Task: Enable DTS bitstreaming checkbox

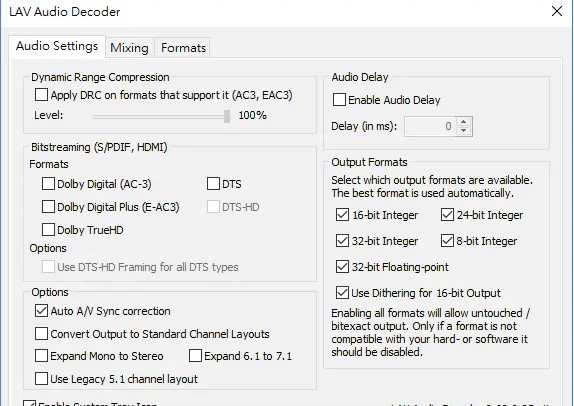Action: (x=213, y=184)
